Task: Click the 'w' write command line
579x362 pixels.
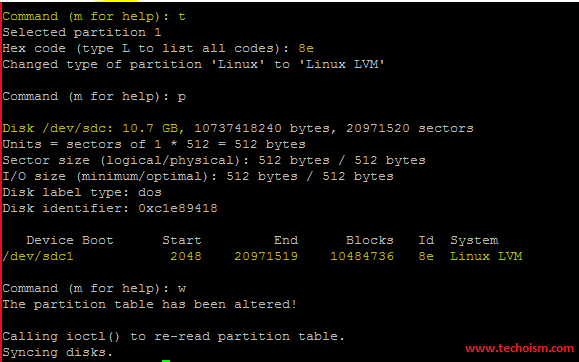Action: 94,288
